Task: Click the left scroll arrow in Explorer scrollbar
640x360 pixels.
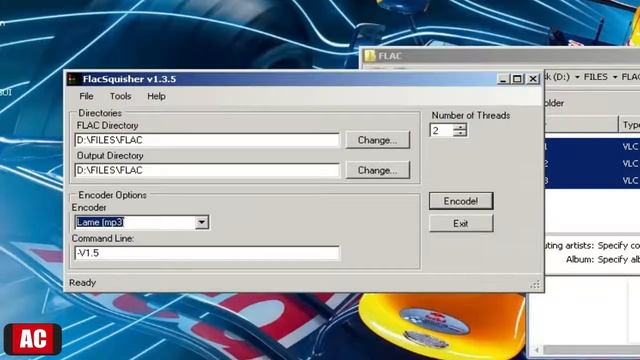Action: click(536, 350)
